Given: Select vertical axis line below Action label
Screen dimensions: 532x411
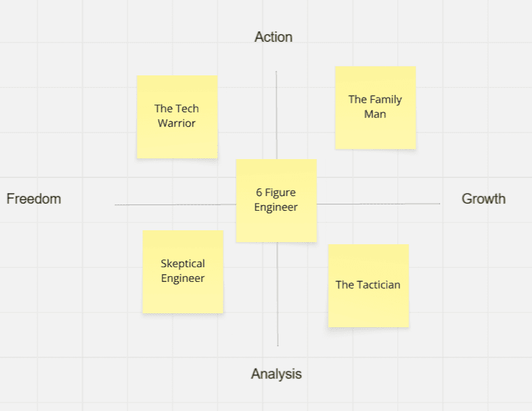Looking at the screenshot, I should (276, 112).
